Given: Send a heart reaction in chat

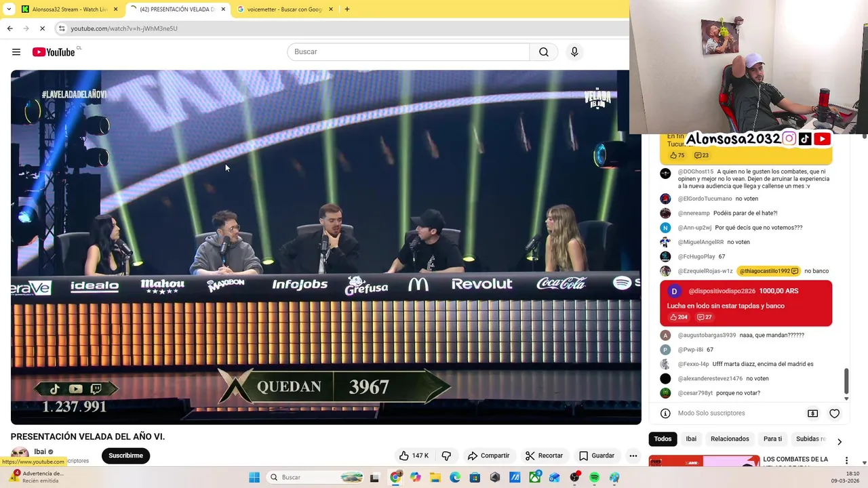Looking at the screenshot, I should (x=834, y=413).
